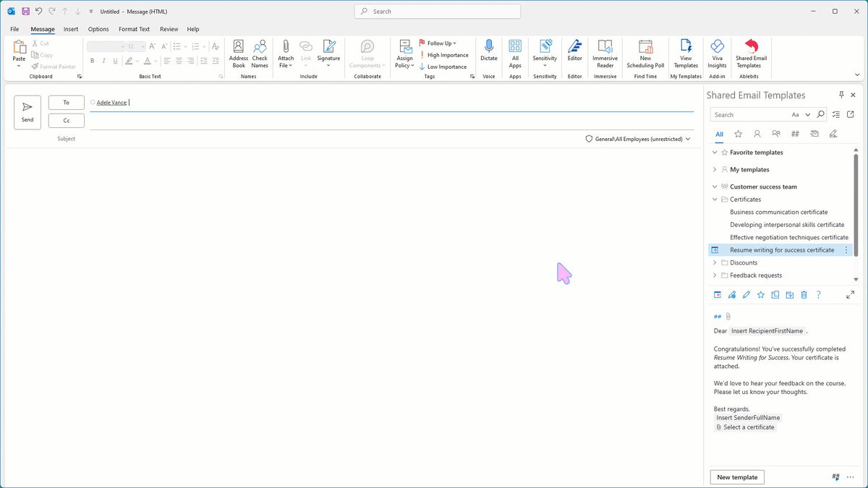Pin the Shared Email Templates pane
The height and width of the screenshot is (488, 868).
click(841, 95)
